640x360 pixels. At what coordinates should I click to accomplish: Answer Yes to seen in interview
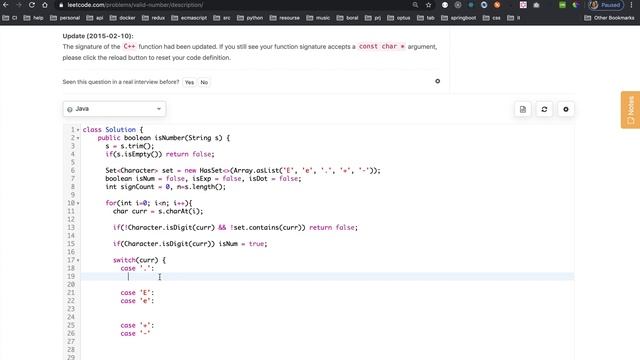pyautogui.click(x=189, y=82)
